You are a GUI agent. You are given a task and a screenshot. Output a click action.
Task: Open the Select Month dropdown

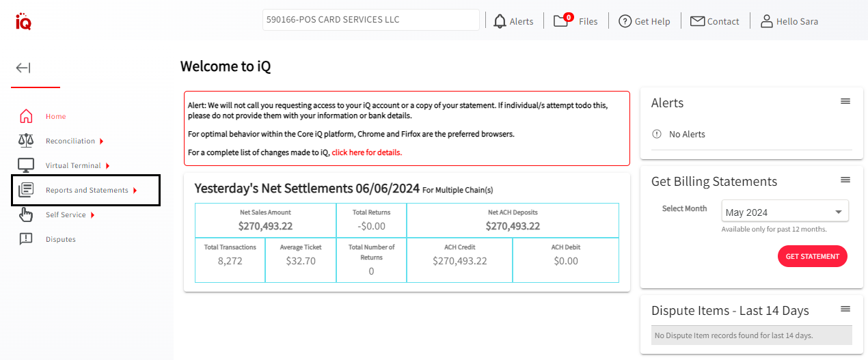[785, 212]
